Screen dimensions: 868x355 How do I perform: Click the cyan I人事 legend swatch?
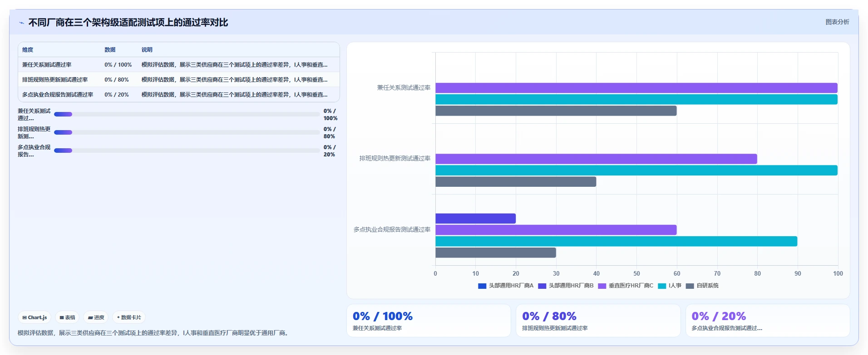[x=662, y=286]
